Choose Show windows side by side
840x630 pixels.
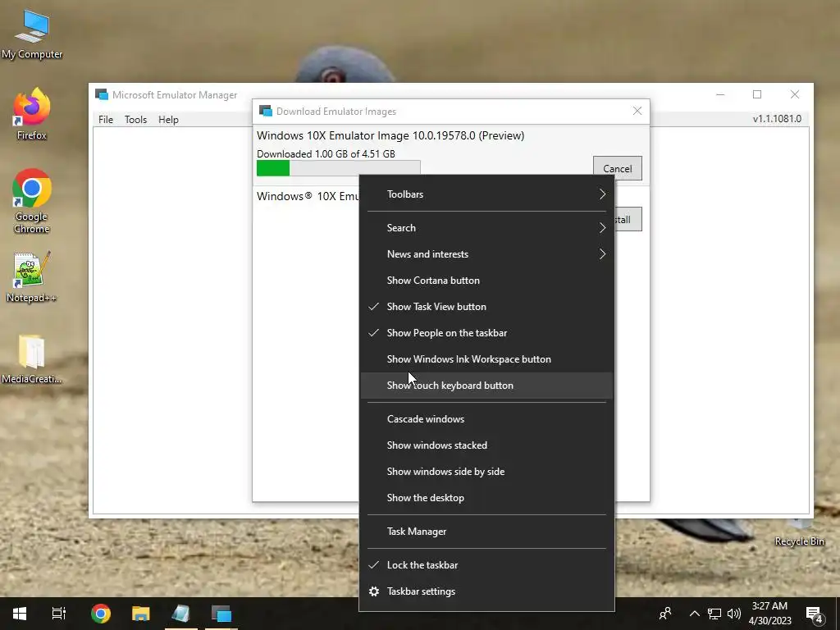pyautogui.click(x=486, y=472)
